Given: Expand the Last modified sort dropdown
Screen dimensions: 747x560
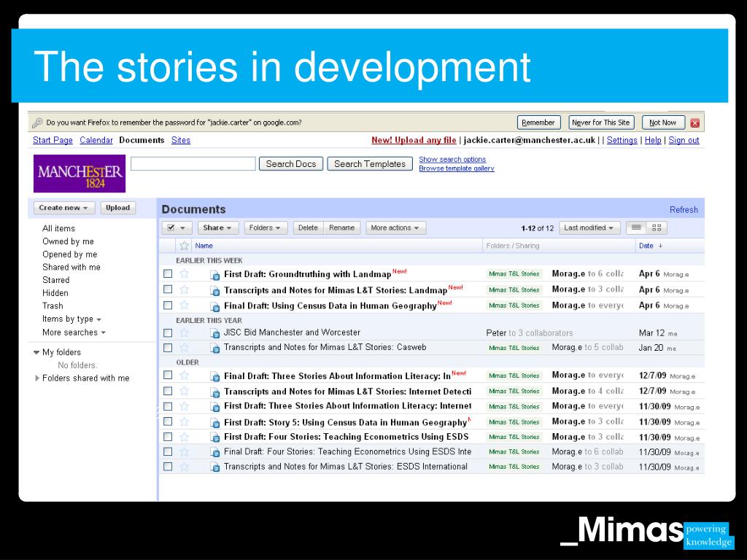Looking at the screenshot, I should pyautogui.click(x=589, y=228).
